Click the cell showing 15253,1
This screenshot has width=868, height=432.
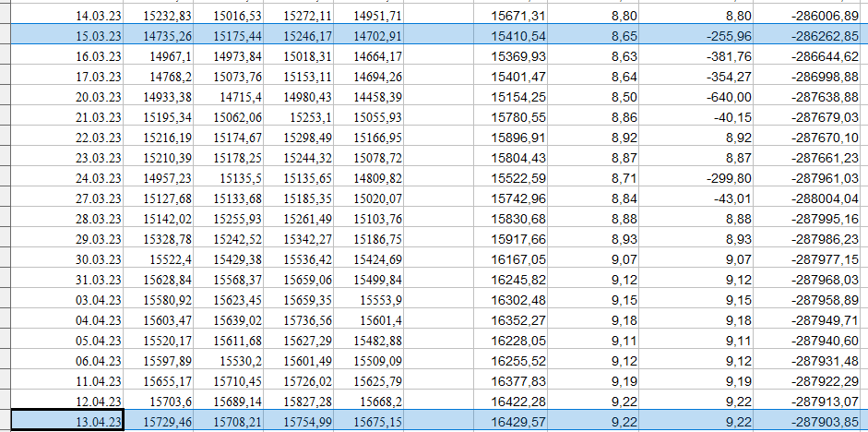click(x=299, y=117)
